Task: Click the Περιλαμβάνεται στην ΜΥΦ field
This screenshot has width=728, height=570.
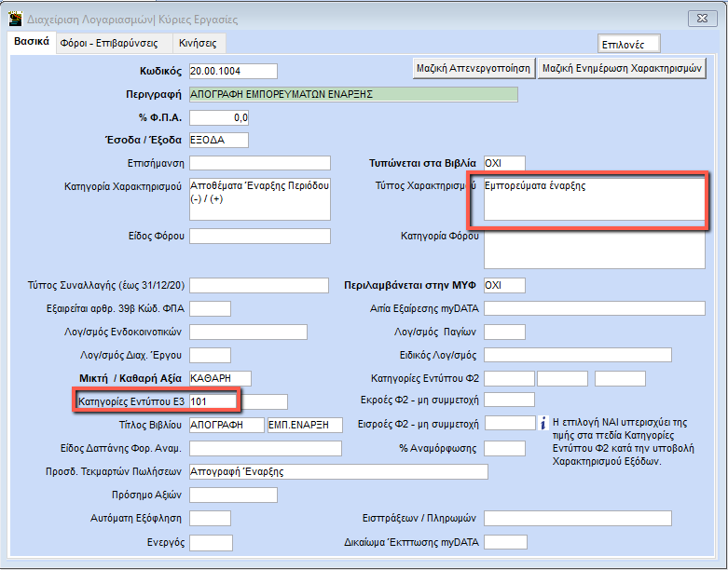Action: click(504, 285)
